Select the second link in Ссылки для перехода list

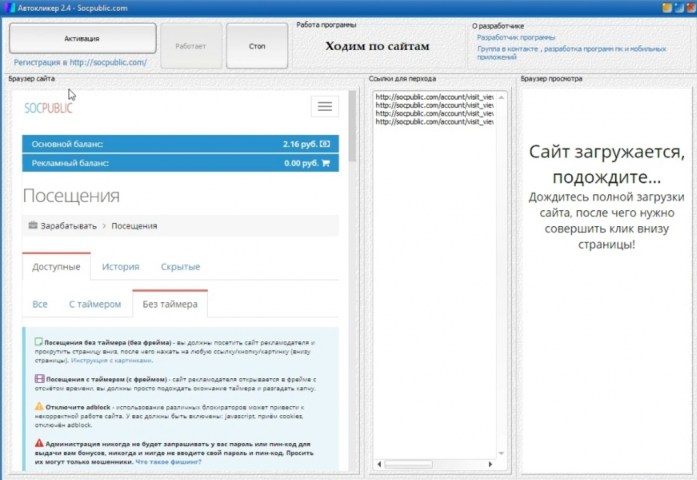tap(434, 105)
